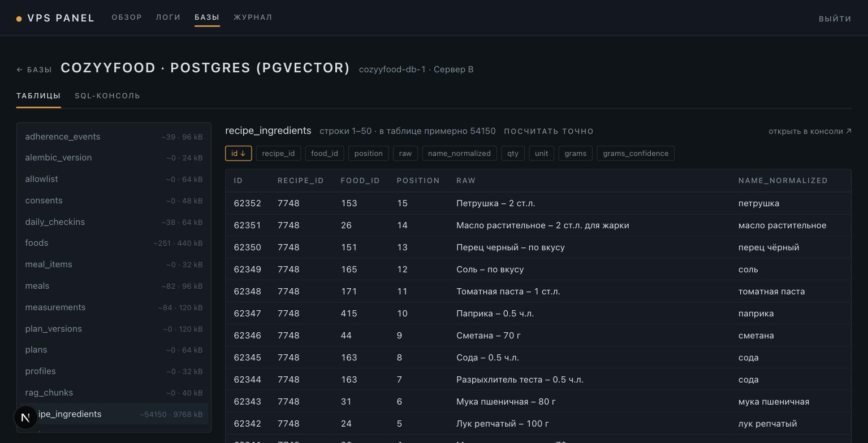This screenshot has height=443, width=868.
Task: Sort by food_id chip
Action: 324,153
